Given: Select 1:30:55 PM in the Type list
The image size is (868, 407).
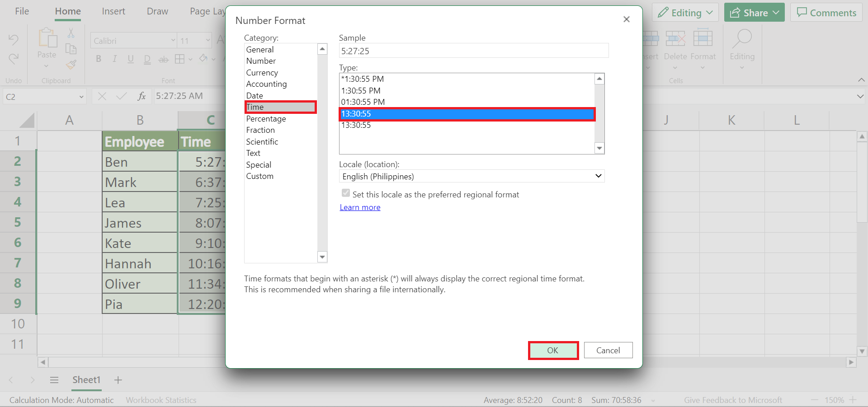Looking at the screenshot, I should (x=361, y=90).
